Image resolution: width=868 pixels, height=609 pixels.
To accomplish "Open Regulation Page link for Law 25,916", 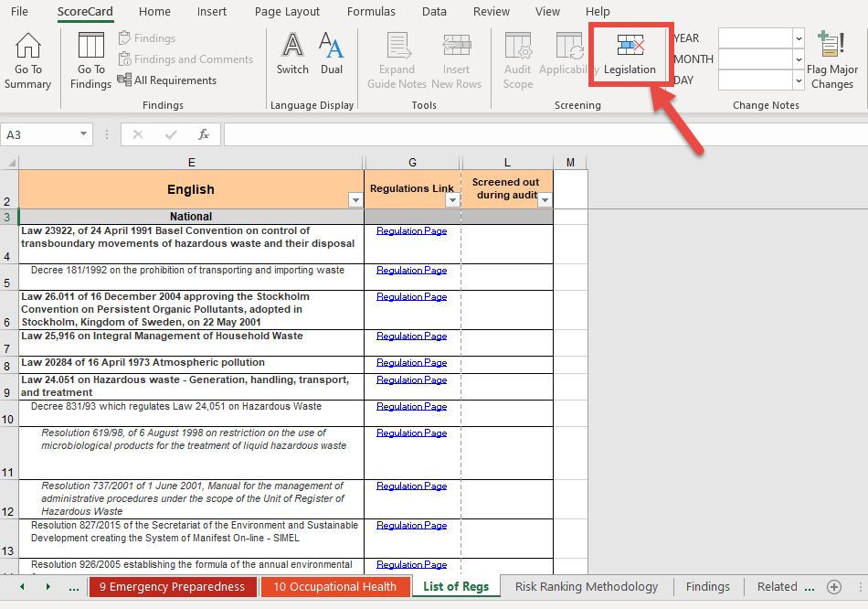I will pyautogui.click(x=411, y=337).
